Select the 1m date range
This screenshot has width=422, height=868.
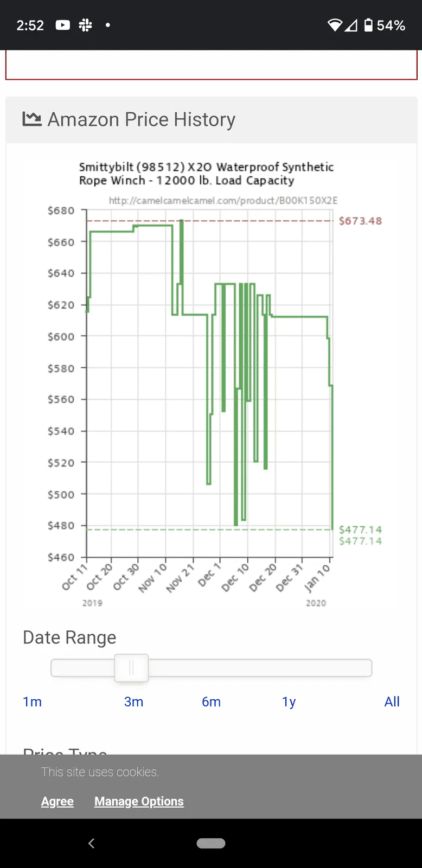(33, 701)
